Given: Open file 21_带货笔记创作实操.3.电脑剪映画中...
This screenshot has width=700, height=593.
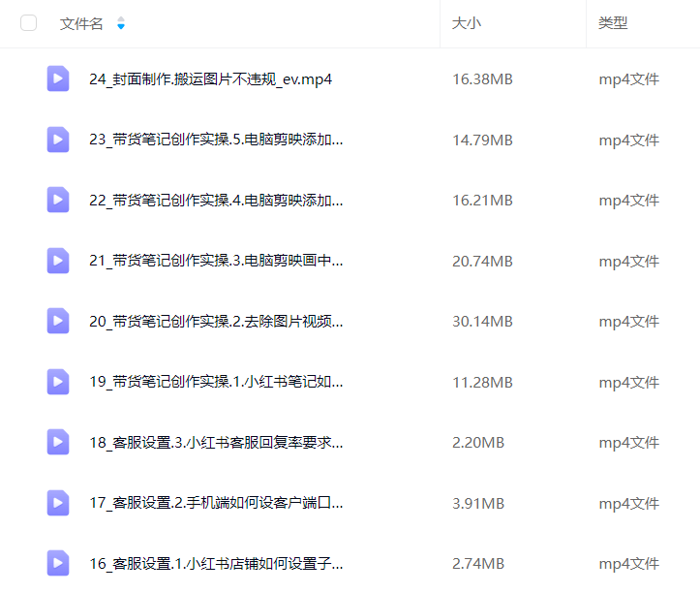Looking at the screenshot, I should pyautogui.click(x=216, y=261).
